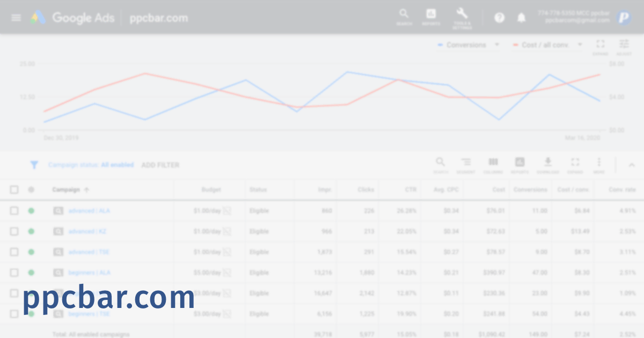Open the advanced | ALA campaign link
Screen dimensions: 644x338
click(x=90, y=211)
